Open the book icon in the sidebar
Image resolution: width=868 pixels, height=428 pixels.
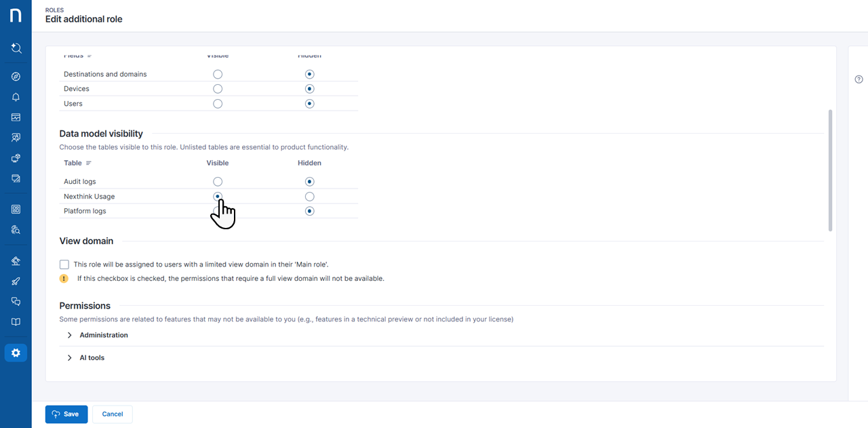(x=16, y=322)
